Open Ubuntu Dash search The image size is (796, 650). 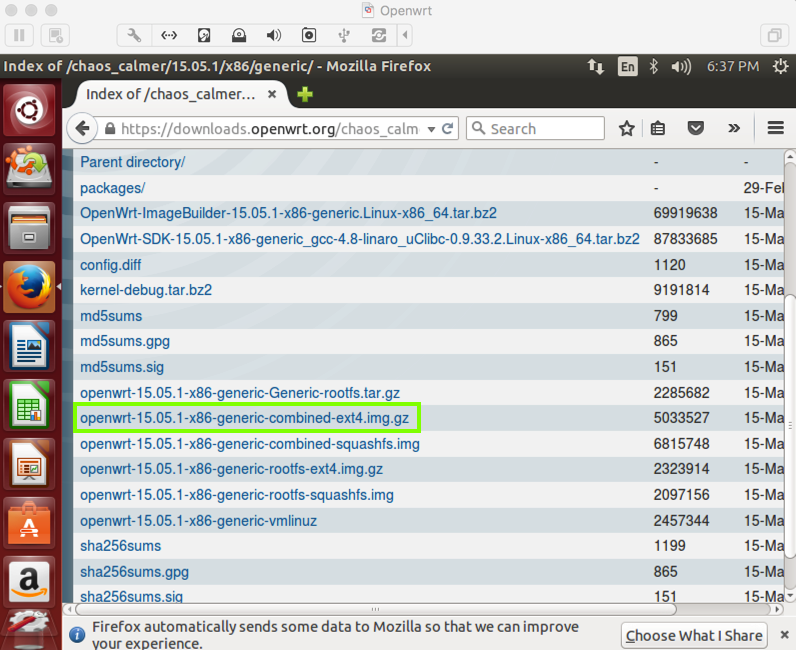29,110
